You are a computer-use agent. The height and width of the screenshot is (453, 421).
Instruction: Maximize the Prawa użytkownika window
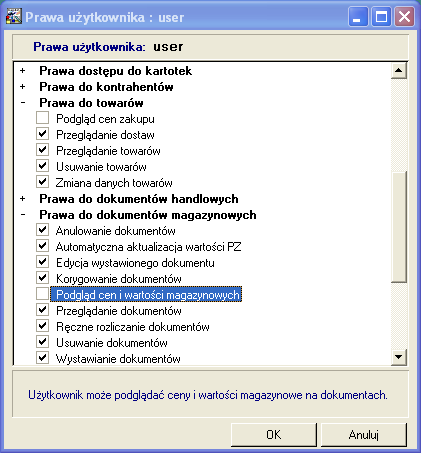[x=381, y=17]
